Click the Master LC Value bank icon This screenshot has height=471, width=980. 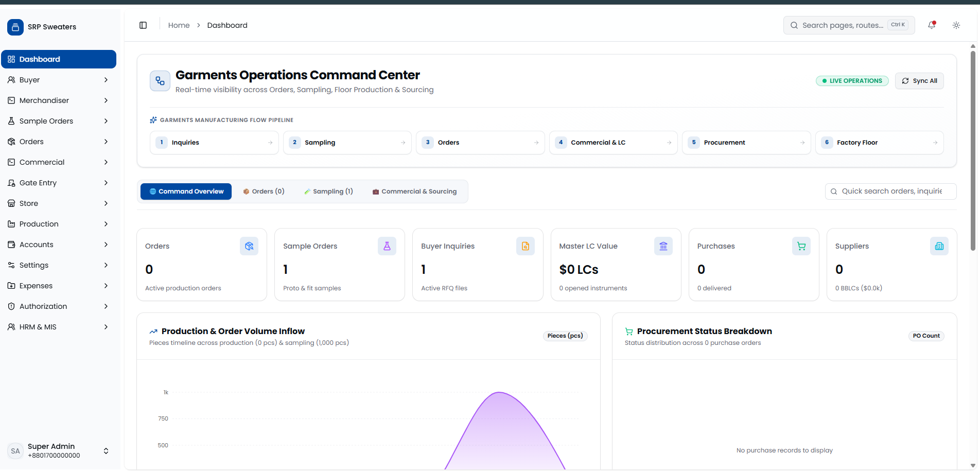[x=663, y=246]
